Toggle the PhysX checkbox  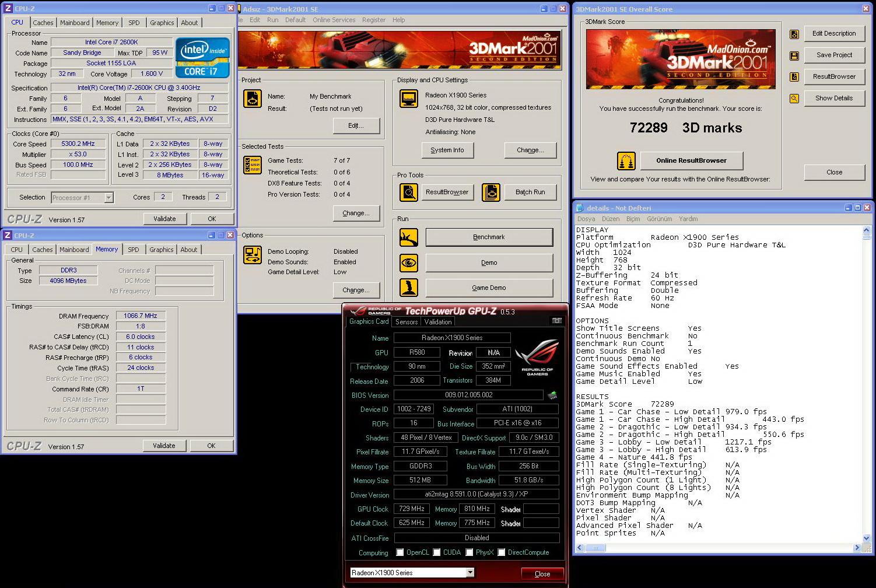(469, 552)
